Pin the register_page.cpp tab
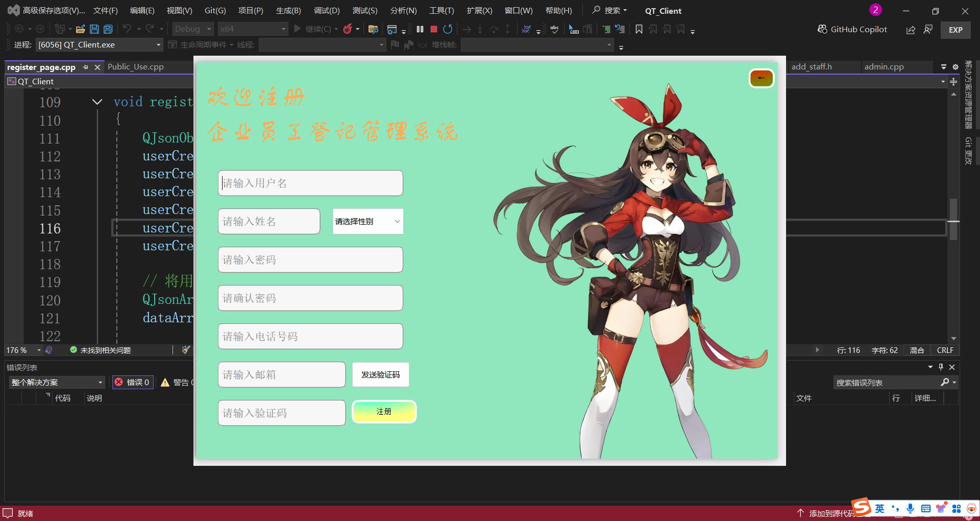This screenshot has width=980, height=521. (86, 67)
